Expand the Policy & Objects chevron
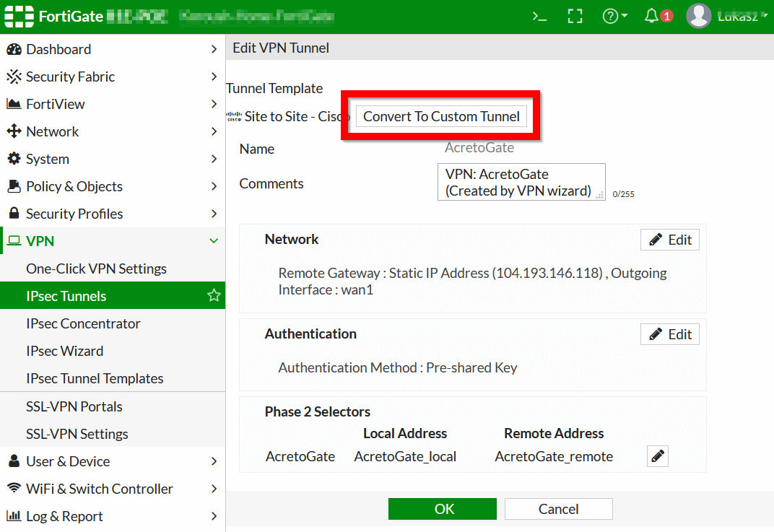774x532 pixels. (214, 186)
